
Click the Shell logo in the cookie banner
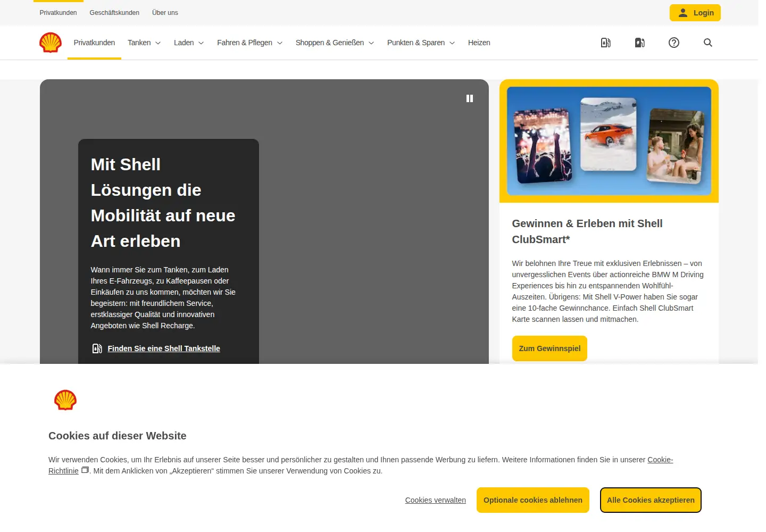65,400
